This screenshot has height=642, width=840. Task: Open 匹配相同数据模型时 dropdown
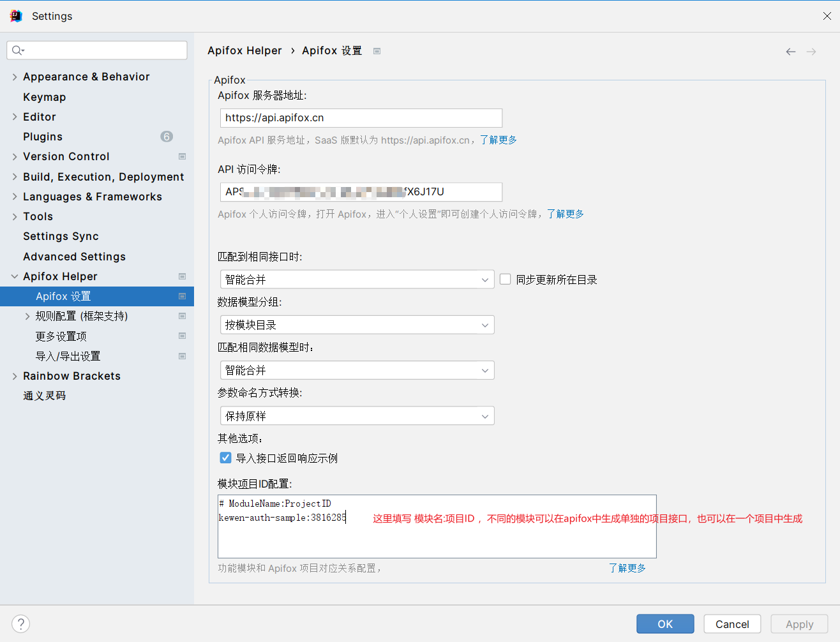point(357,370)
